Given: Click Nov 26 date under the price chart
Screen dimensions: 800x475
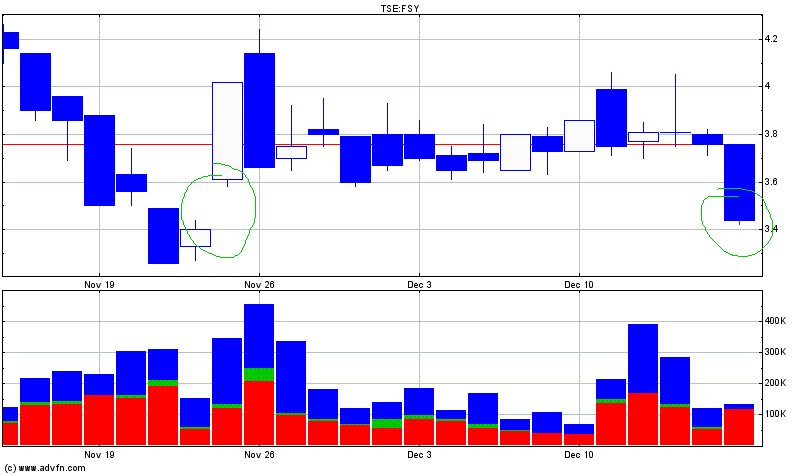Looking at the screenshot, I should click(x=259, y=285).
